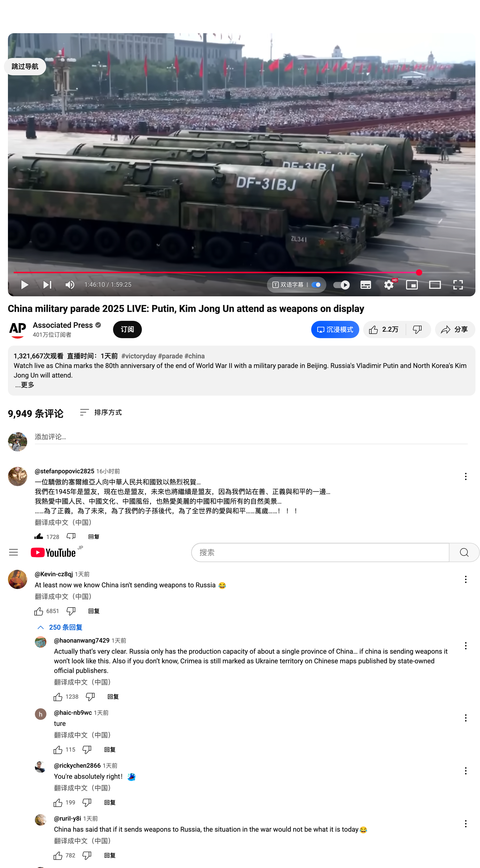Subscribe (订阅) to Associated Press
480x868 pixels.
pyautogui.click(x=127, y=329)
